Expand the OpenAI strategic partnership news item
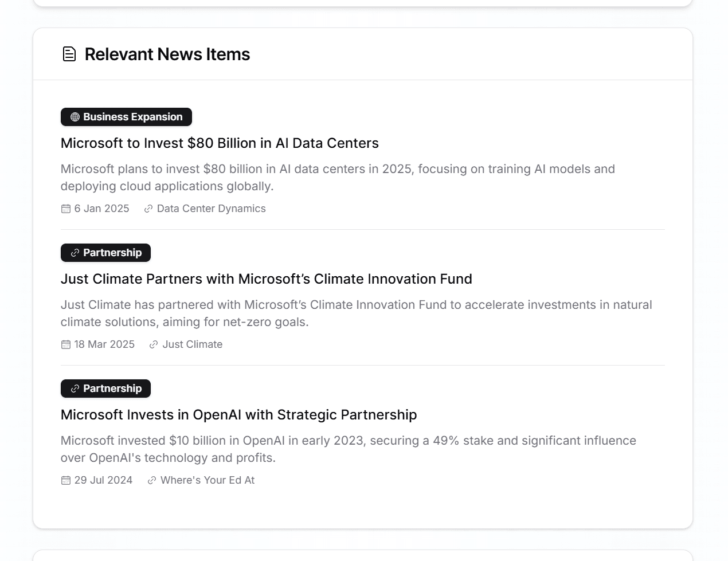This screenshot has height=561, width=728. pyautogui.click(x=239, y=414)
